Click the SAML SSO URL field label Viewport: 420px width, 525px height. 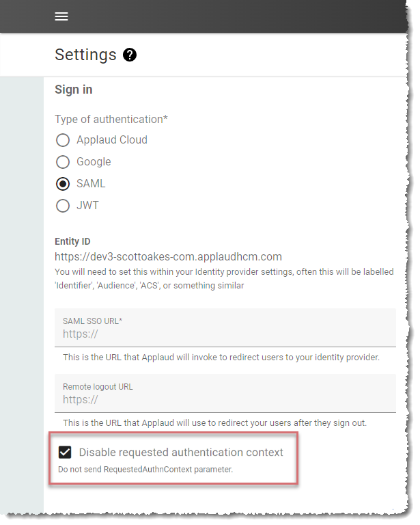(93, 321)
